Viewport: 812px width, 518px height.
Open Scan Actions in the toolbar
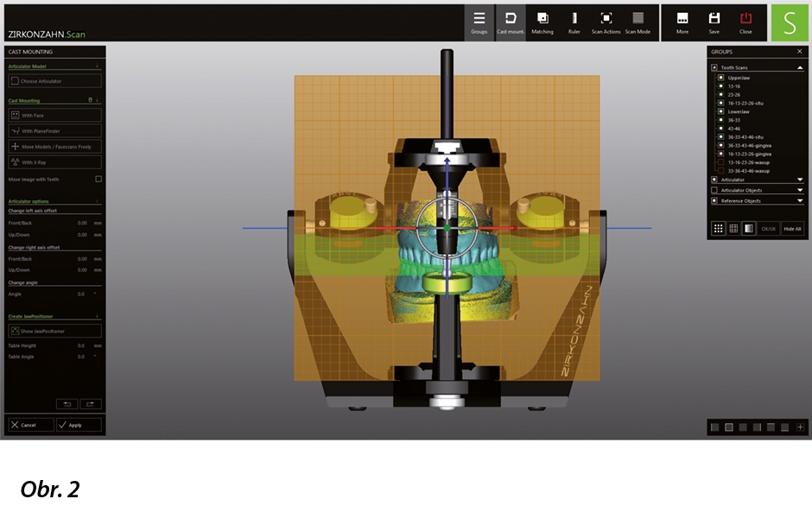point(606,22)
